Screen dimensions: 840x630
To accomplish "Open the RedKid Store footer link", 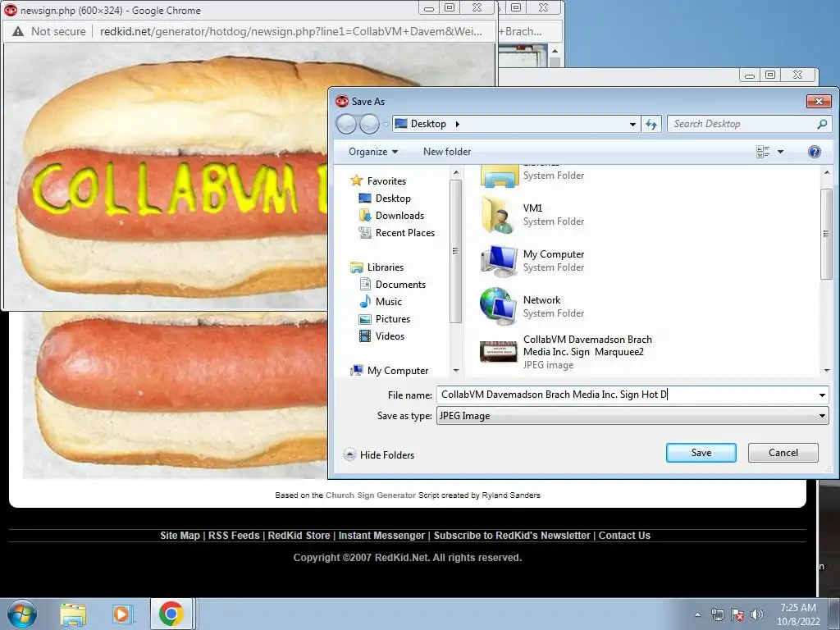I will pyautogui.click(x=299, y=535).
